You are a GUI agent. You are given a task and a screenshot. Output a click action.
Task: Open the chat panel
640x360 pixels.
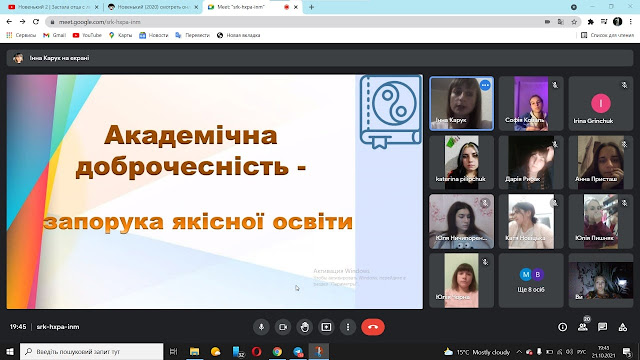[602, 327]
